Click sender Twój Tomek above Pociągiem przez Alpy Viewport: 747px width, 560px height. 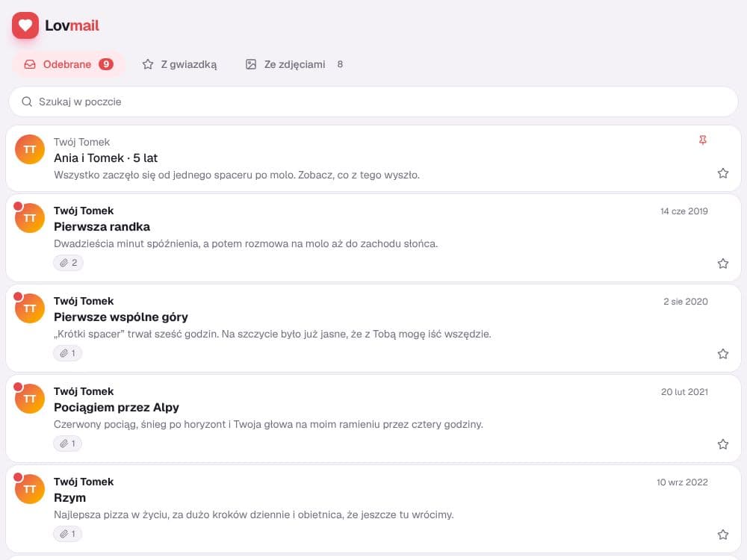click(84, 391)
